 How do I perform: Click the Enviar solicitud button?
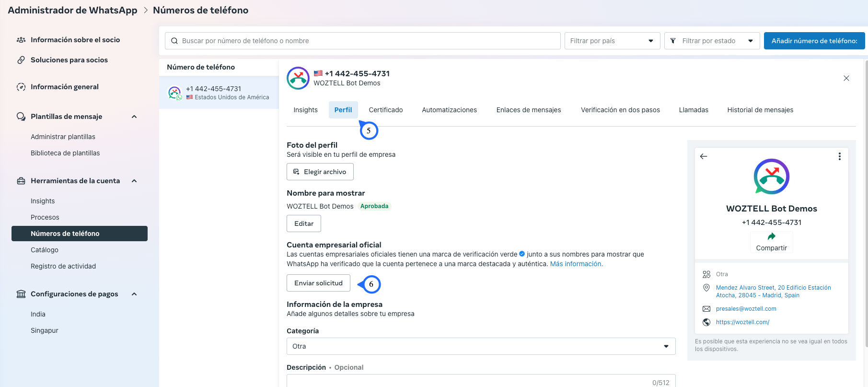319,283
